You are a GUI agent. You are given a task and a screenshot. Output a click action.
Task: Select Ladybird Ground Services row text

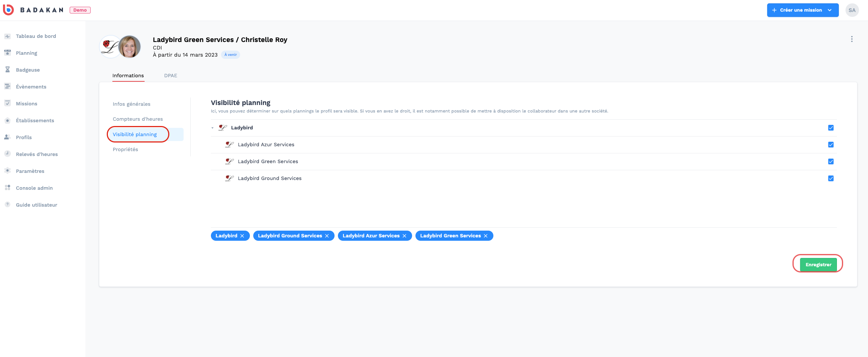point(270,178)
